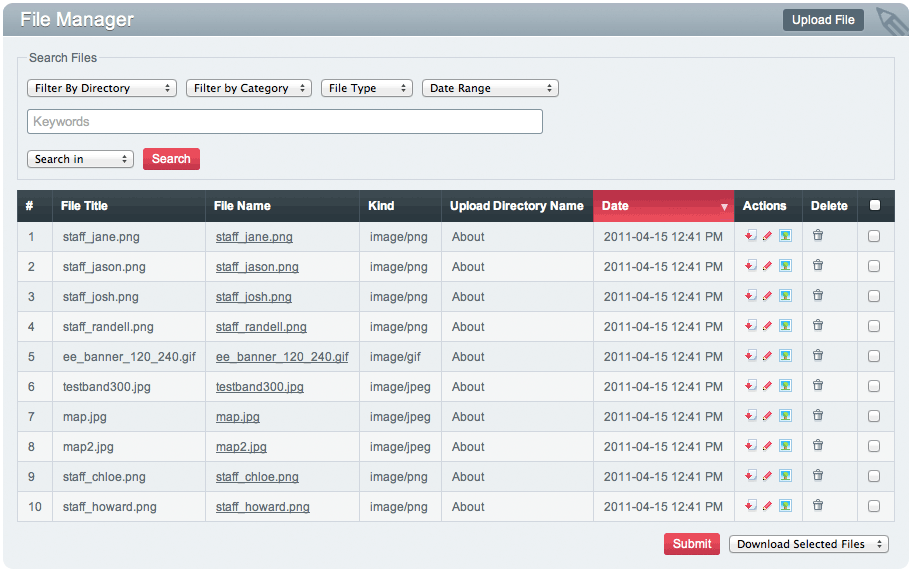Image resolution: width=912 pixels, height=571 pixels.
Task: Download the staff_jane.png file icon
Action: [x=750, y=235]
